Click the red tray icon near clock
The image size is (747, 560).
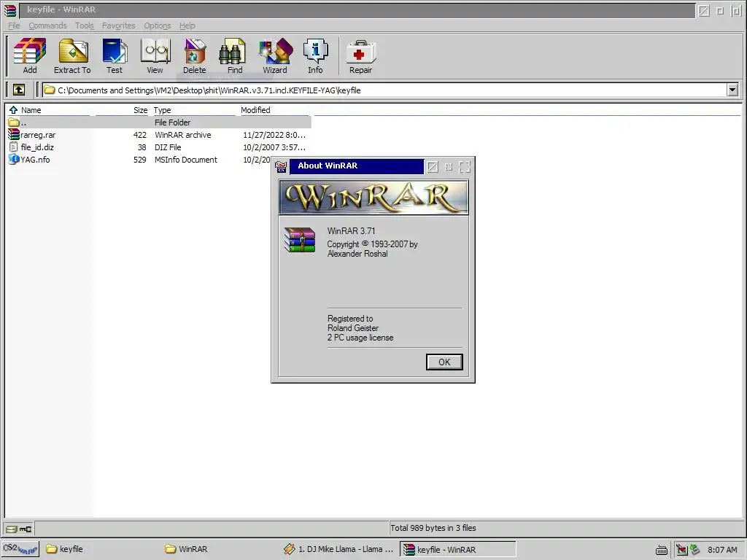[682, 550]
